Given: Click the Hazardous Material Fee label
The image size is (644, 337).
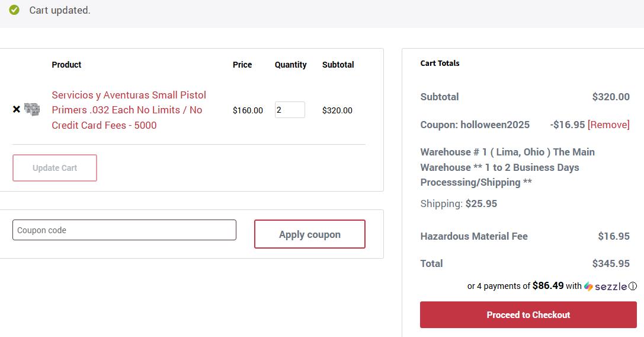Looking at the screenshot, I should point(474,236).
